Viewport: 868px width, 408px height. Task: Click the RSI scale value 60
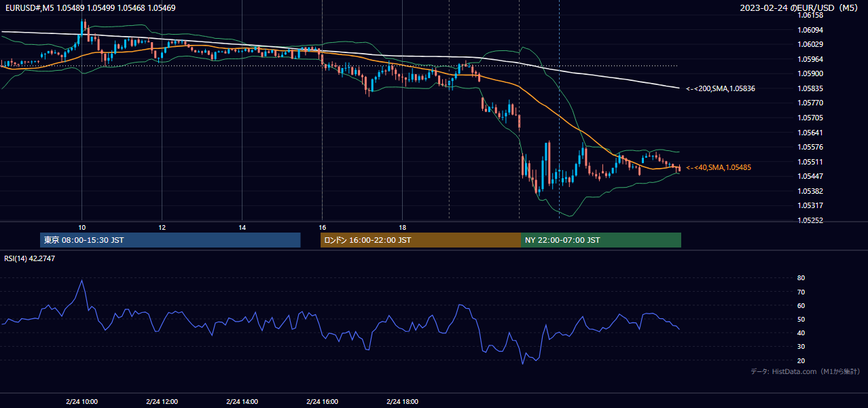[x=801, y=305]
